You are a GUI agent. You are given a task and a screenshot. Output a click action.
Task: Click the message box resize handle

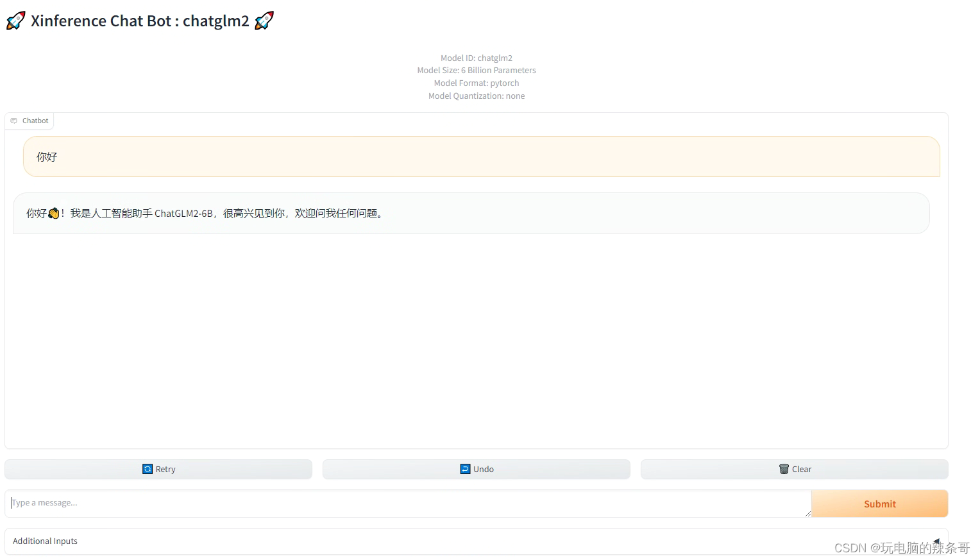coord(807,513)
